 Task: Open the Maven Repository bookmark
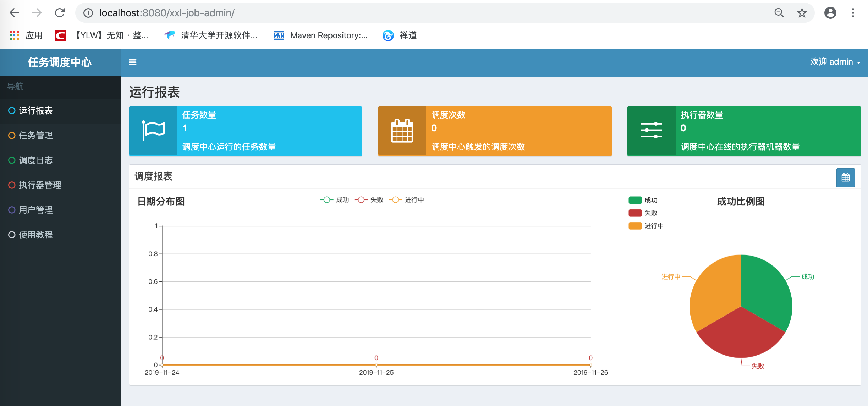pyautogui.click(x=321, y=35)
